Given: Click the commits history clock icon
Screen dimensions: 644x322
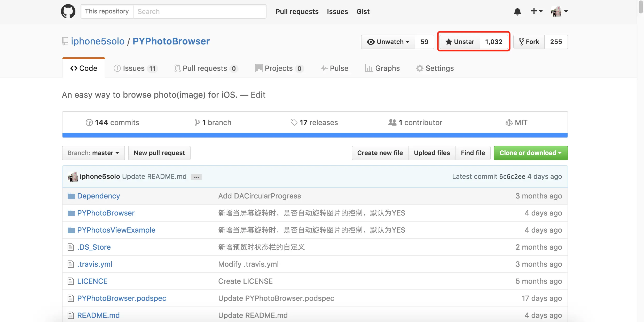Looking at the screenshot, I should (x=89, y=122).
